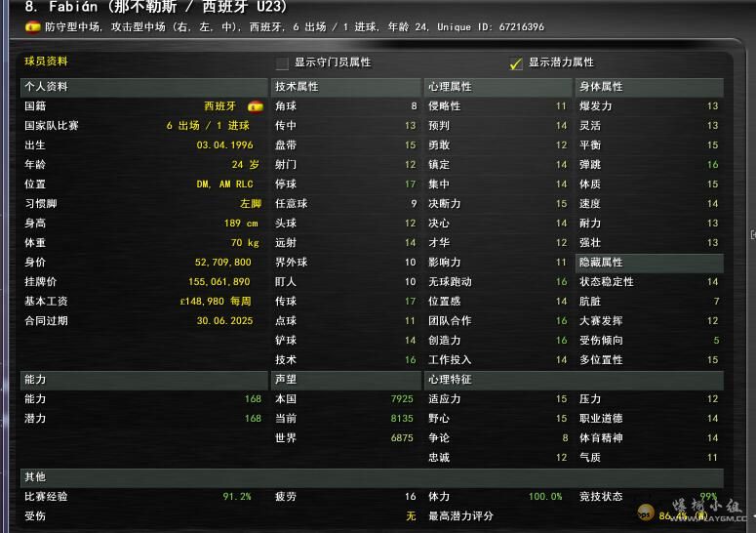Select the 球员资料 tab

(46, 61)
